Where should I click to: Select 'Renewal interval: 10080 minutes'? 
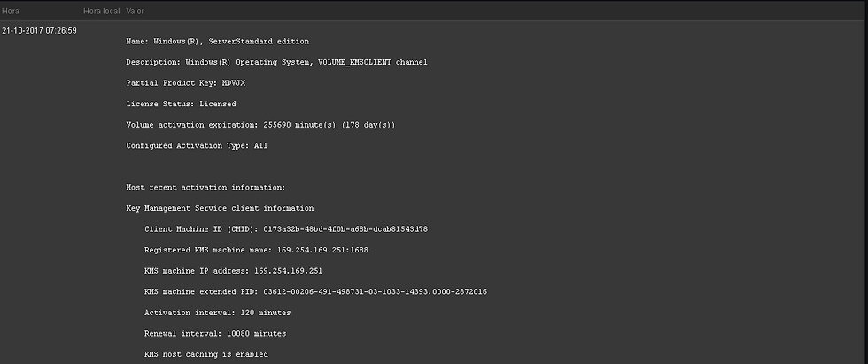pos(215,334)
